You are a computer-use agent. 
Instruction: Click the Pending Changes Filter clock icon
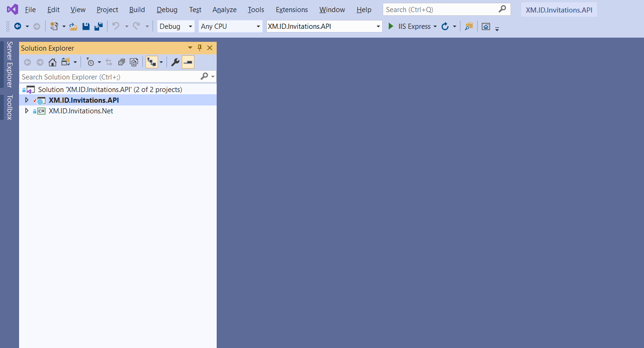pyautogui.click(x=91, y=62)
